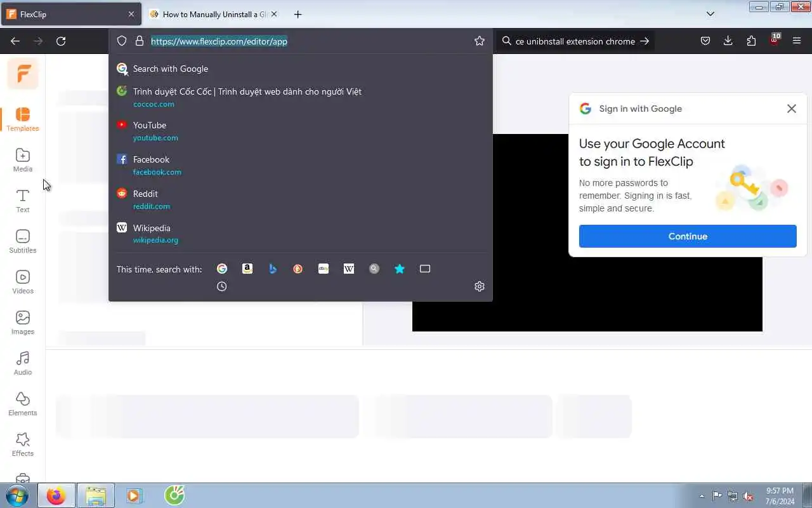The image size is (812, 508).
Task: Open File Explorer from taskbar
Action: (x=95, y=495)
